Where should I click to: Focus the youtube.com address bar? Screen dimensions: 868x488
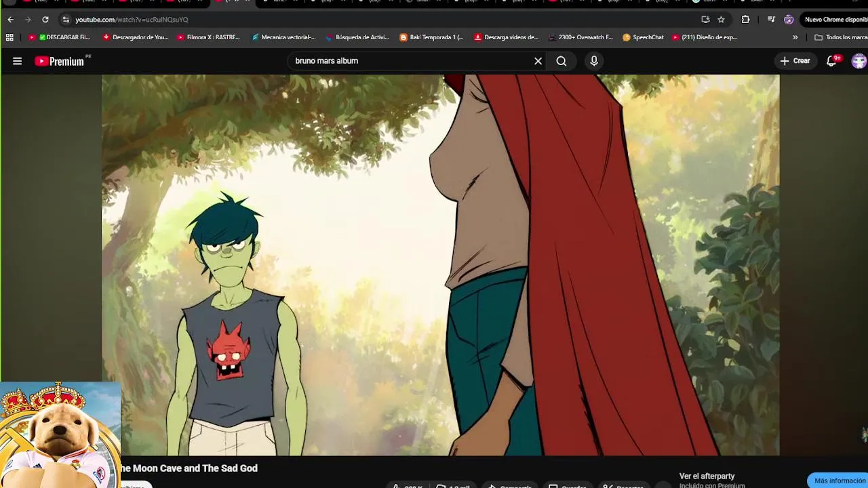380,20
